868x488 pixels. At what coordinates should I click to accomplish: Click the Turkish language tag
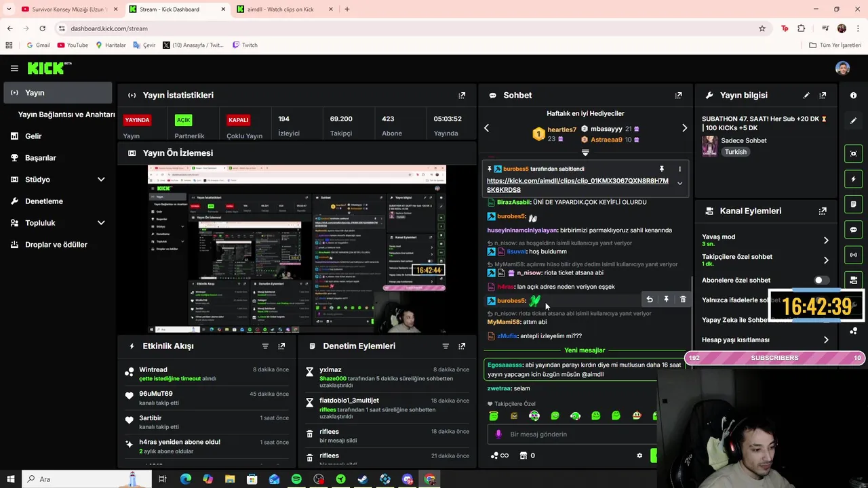[735, 152]
